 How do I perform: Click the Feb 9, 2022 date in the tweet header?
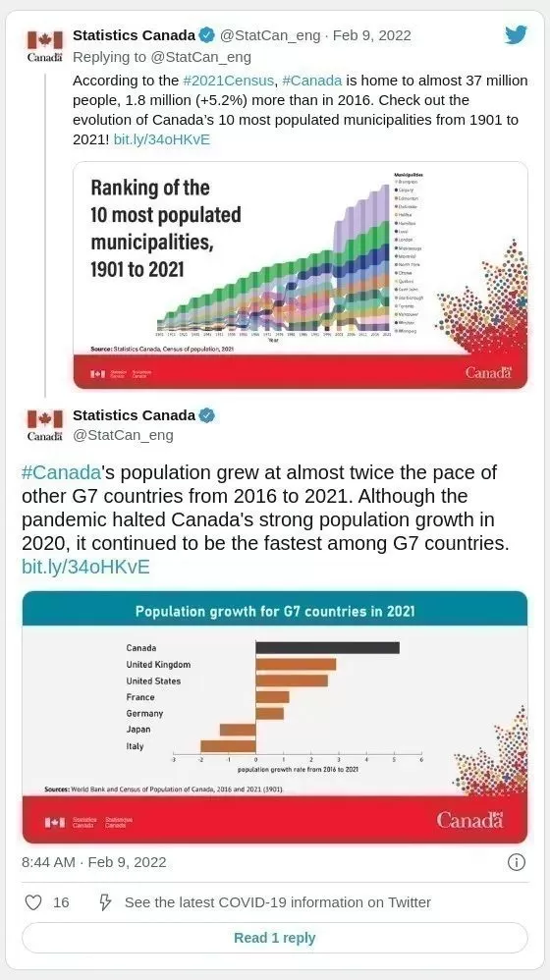(372, 35)
